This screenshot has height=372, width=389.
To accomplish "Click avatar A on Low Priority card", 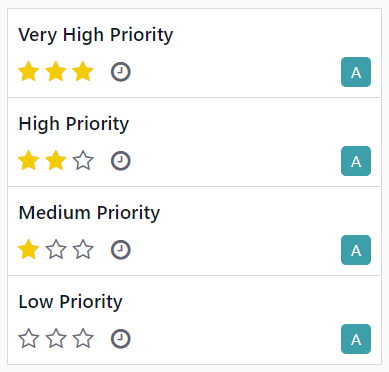I will (x=356, y=339).
